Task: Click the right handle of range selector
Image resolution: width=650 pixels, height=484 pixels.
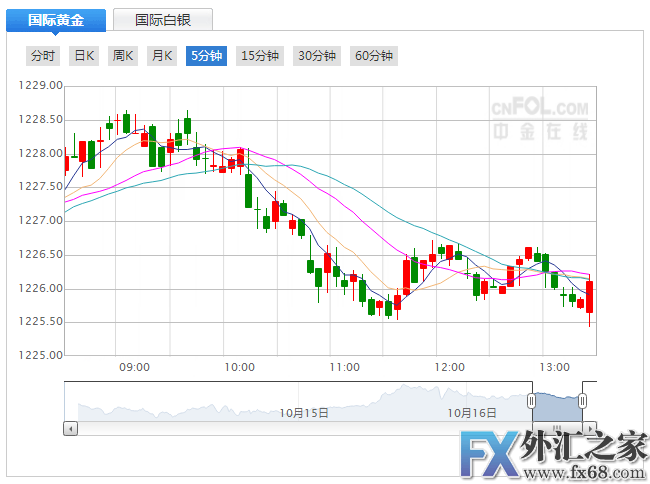Action: (582, 401)
